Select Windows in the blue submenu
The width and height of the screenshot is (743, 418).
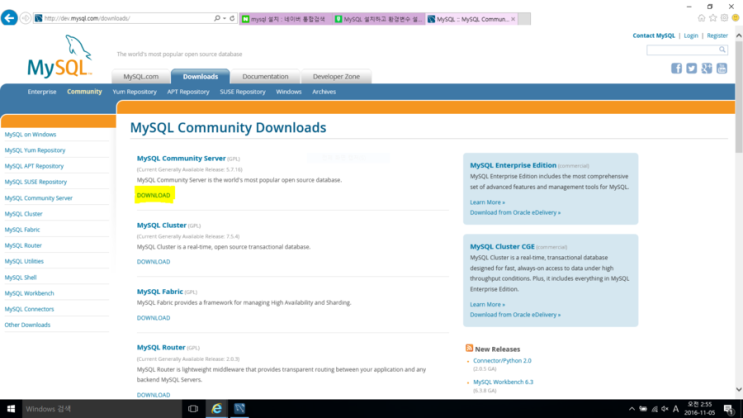[x=289, y=91]
